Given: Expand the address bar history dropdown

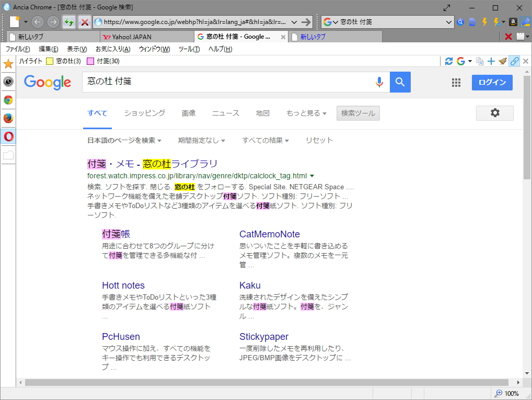Looking at the screenshot, I should (294, 22).
